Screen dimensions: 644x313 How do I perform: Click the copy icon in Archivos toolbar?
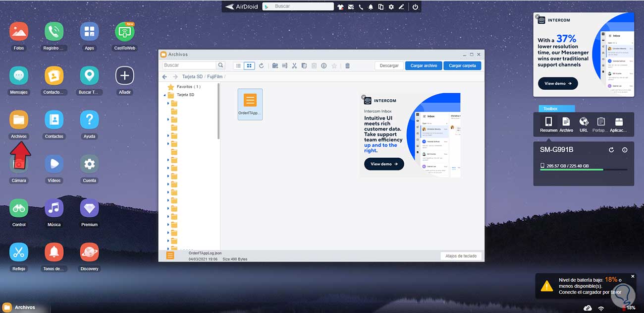pos(304,65)
